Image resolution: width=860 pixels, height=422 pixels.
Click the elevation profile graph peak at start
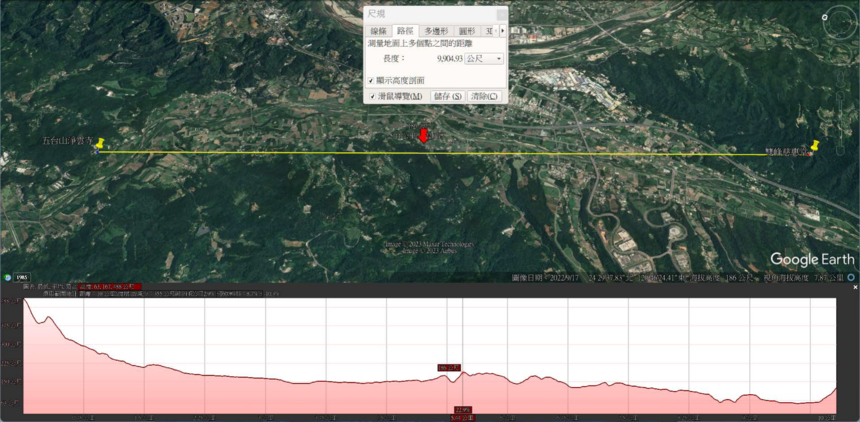tap(25, 300)
